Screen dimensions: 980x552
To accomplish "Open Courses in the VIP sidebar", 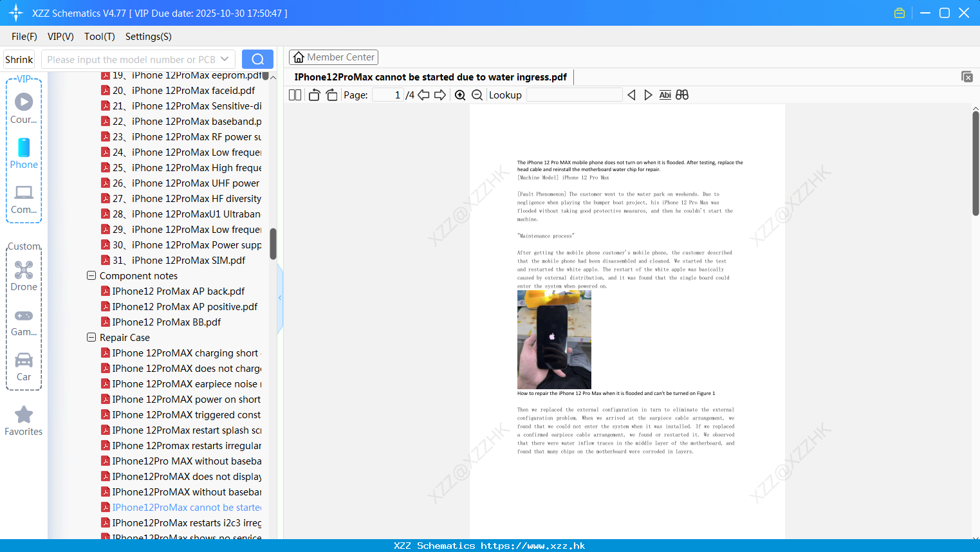I will click(x=24, y=108).
